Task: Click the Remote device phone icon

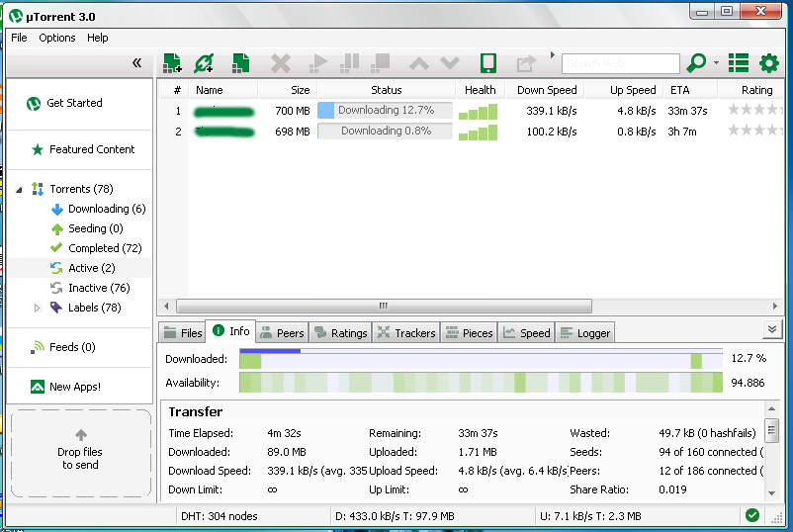Action: [488, 63]
